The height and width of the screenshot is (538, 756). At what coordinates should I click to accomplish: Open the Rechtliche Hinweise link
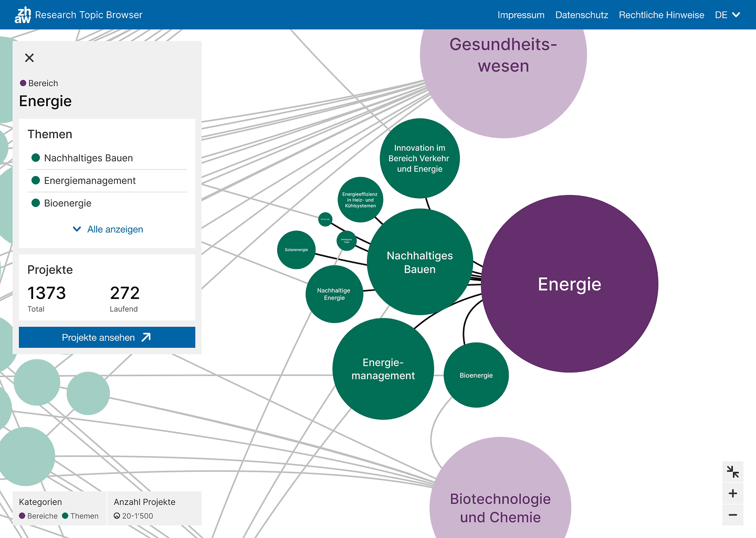661,15
